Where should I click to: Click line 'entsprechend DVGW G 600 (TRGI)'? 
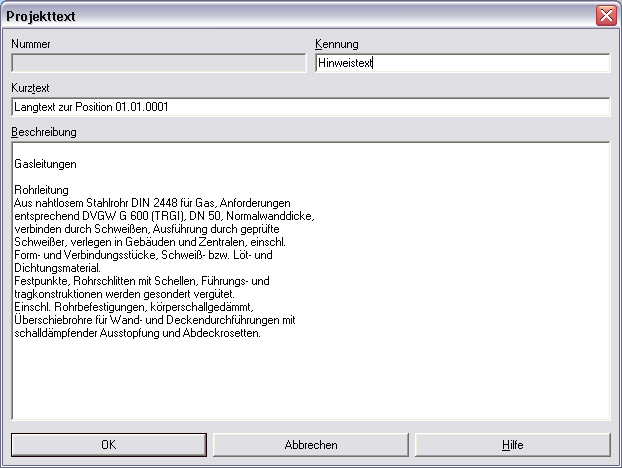coord(164,216)
